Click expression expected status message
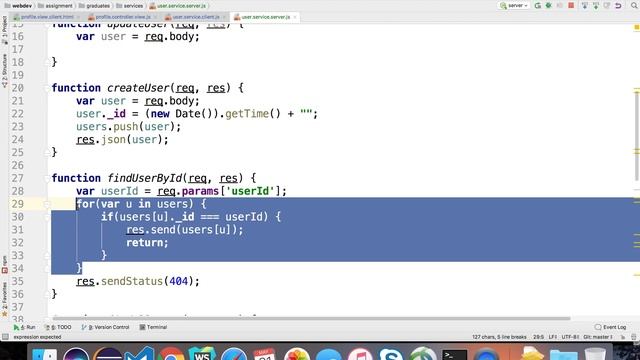640x360 pixels. point(37,337)
